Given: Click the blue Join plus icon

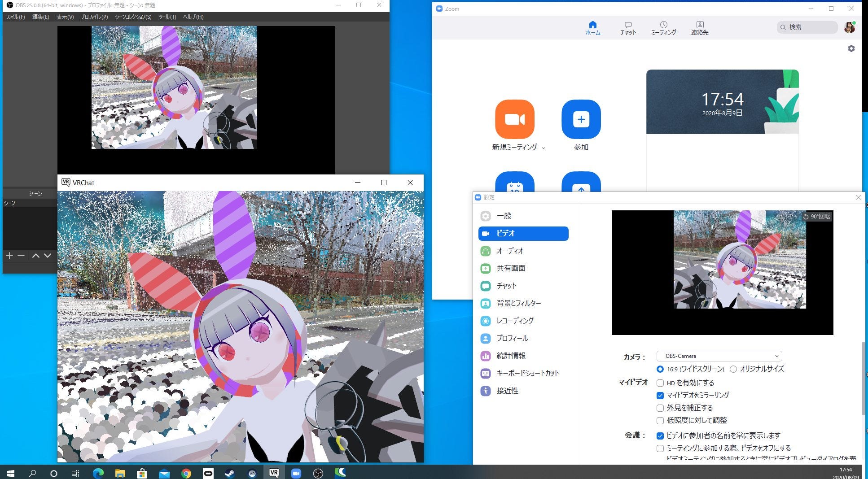Looking at the screenshot, I should 581,119.
